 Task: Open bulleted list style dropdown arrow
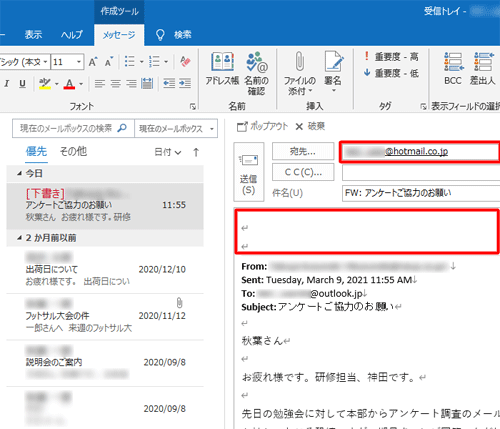click(x=141, y=62)
